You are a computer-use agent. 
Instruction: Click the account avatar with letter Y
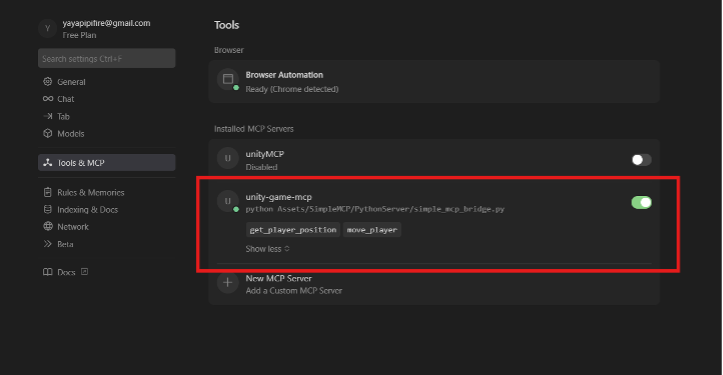point(47,28)
